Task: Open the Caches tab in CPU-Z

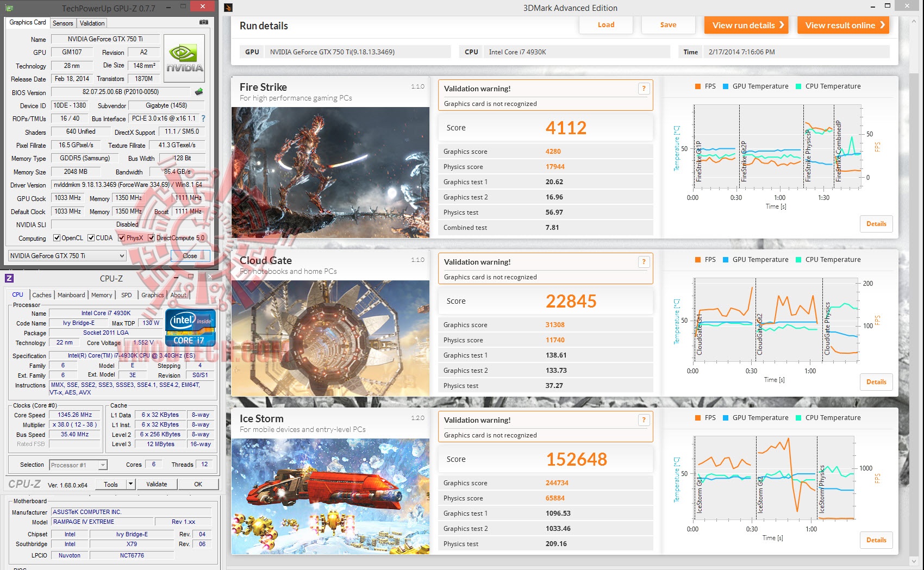Action: tap(42, 295)
